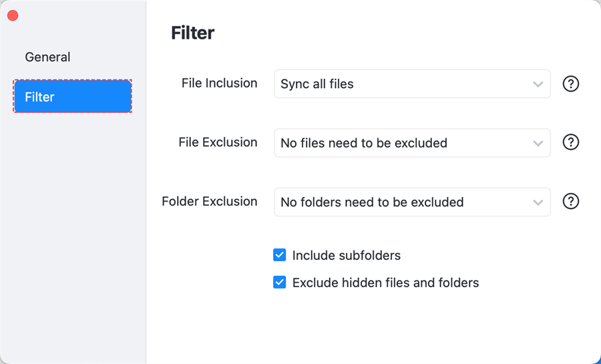The image size is (601, 364).
Task: Select the "No folders need to be excluded" box
Action: [401, 202]
